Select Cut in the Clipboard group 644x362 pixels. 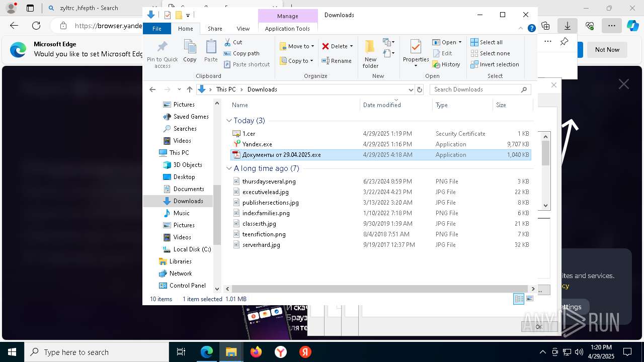coord(233,42)
